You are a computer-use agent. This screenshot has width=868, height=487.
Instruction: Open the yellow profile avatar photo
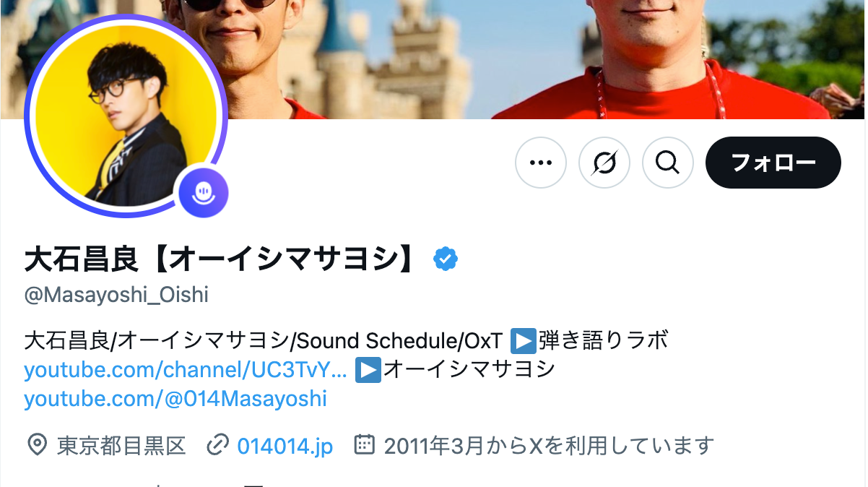pos(126,116)
